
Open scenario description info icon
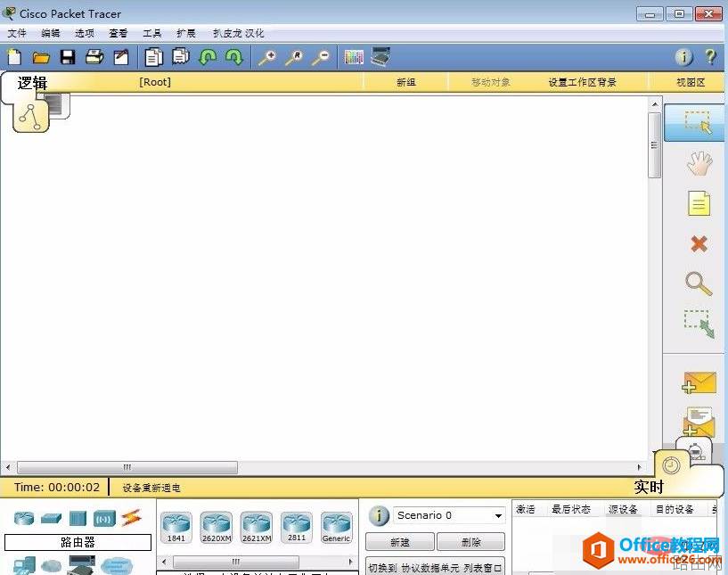pos(379,516)
